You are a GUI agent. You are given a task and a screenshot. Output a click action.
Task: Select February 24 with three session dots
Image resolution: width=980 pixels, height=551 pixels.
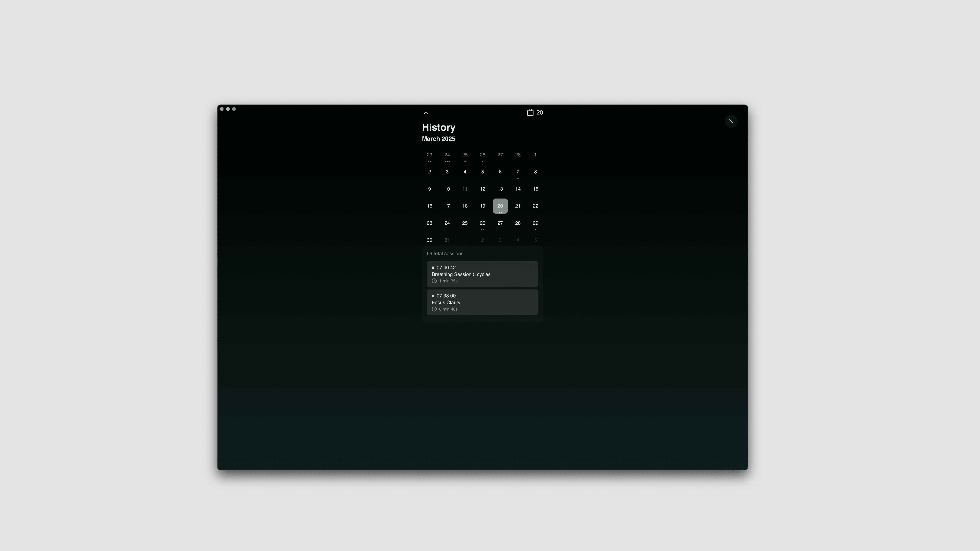point(447,155)
